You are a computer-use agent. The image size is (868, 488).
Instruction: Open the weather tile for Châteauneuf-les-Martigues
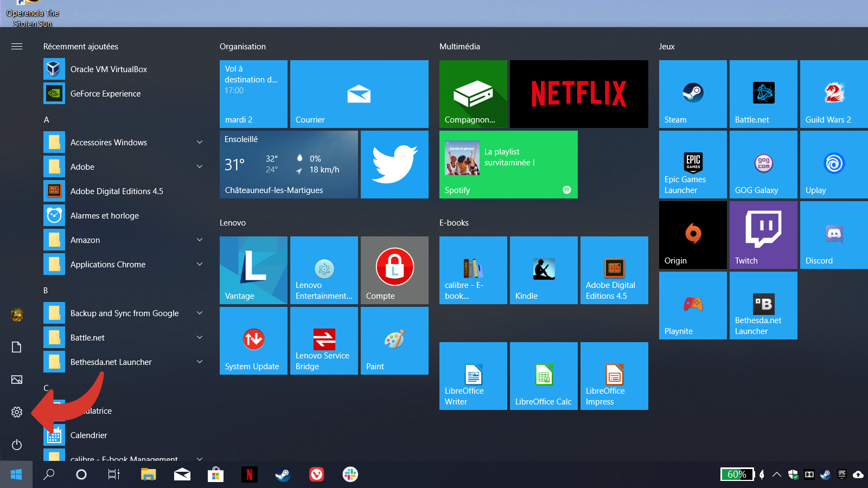pyautogui.click(x=289, y=164)
